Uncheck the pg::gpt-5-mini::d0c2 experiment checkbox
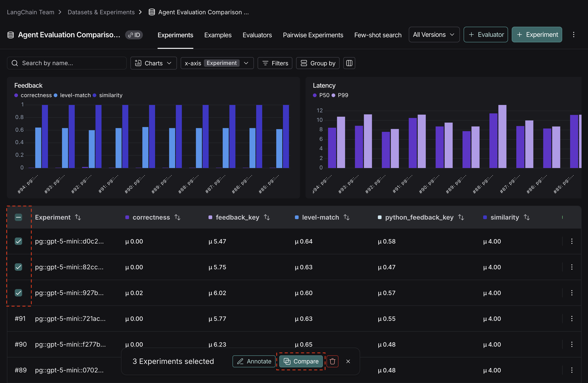 pyautogui.click(x=18, y=241)
